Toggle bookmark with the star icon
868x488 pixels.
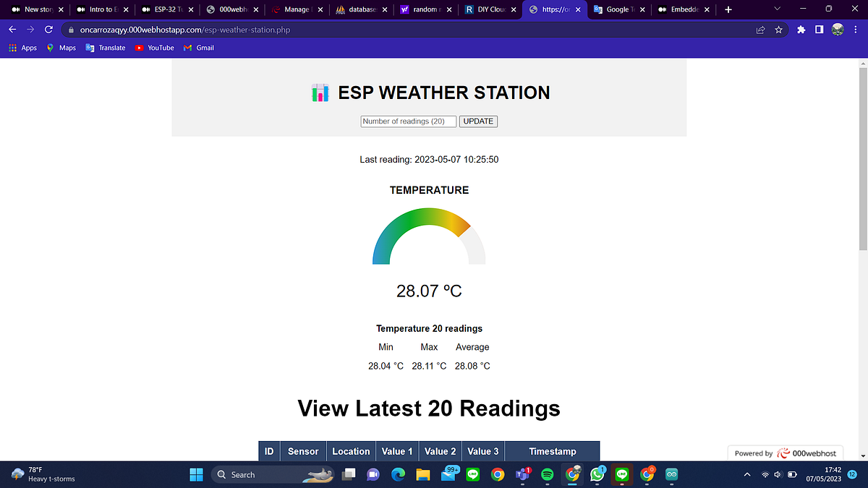click(778, 30)
